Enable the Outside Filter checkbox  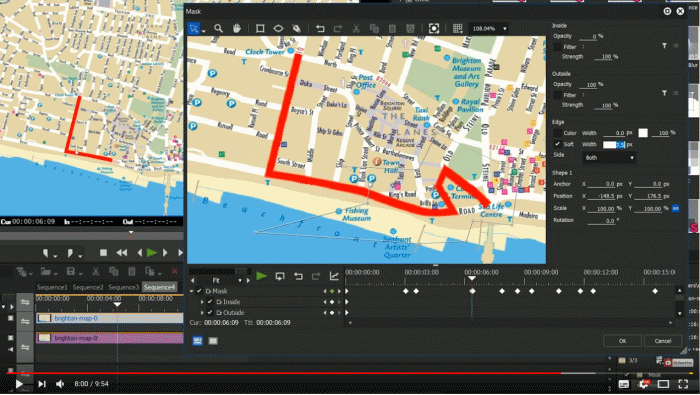[557, 95]
